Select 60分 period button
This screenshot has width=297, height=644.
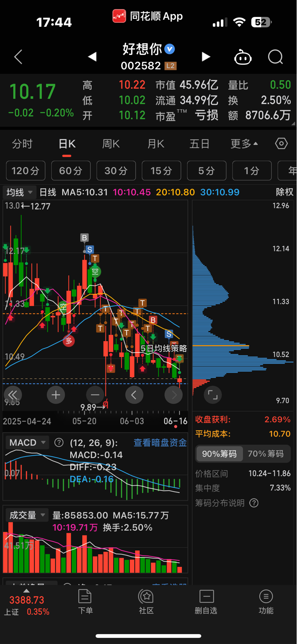click(x=71, y=171)
